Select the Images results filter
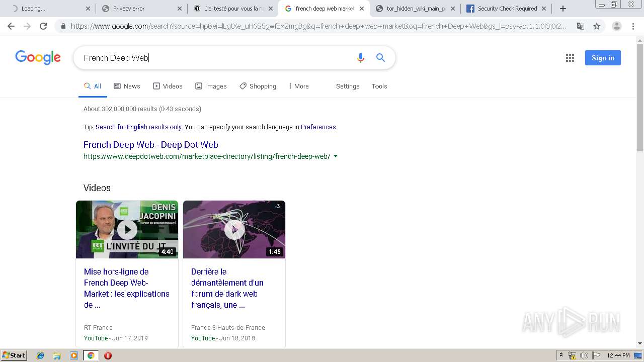The height and width of the screenshot is (362, 644). 211,86
